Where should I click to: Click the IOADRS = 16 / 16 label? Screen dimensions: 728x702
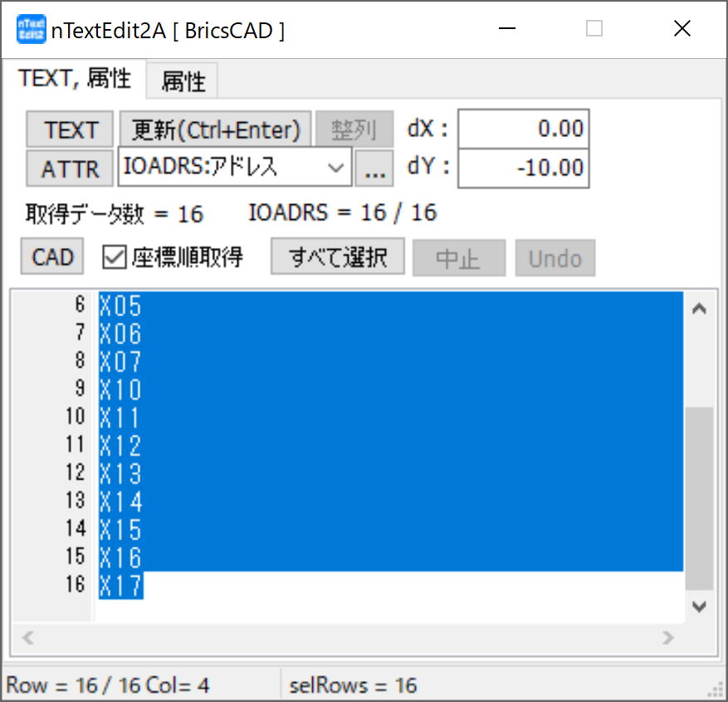click(343, 213)
